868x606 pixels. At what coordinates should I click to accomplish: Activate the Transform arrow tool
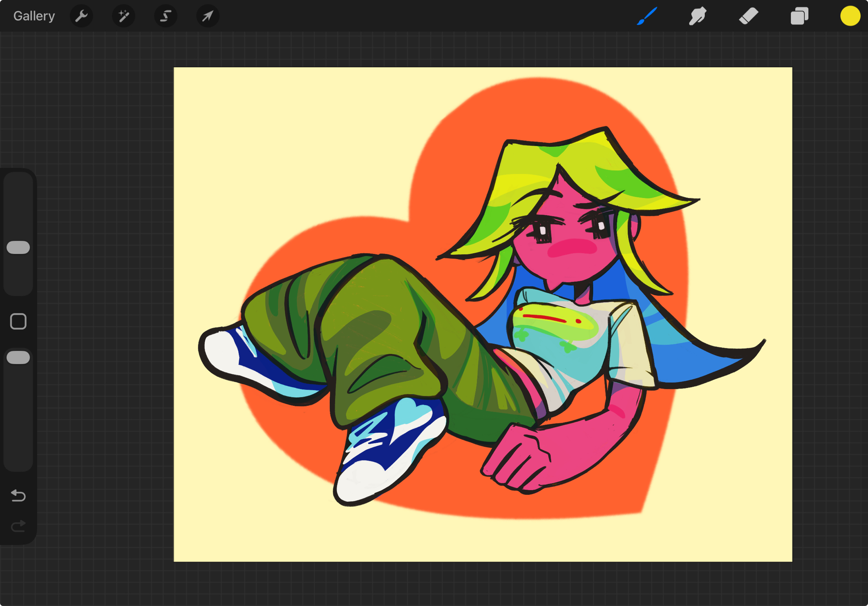coord(207,16)
